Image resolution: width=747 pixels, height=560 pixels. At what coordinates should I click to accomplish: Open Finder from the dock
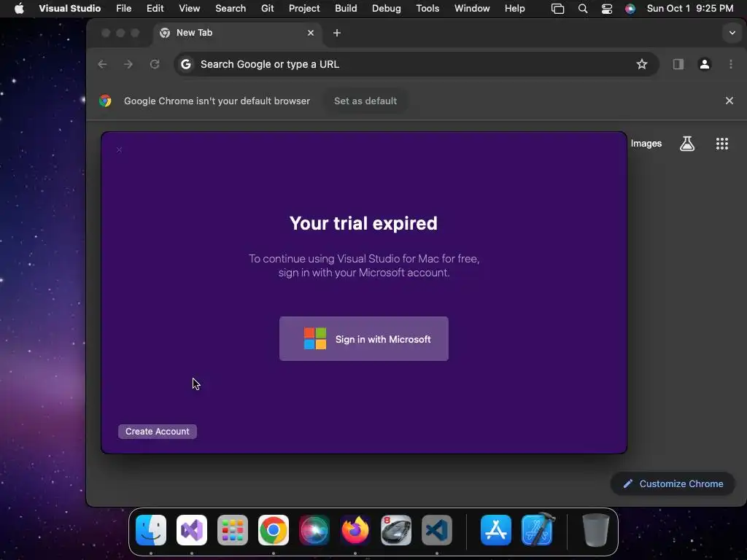[151, 530]
